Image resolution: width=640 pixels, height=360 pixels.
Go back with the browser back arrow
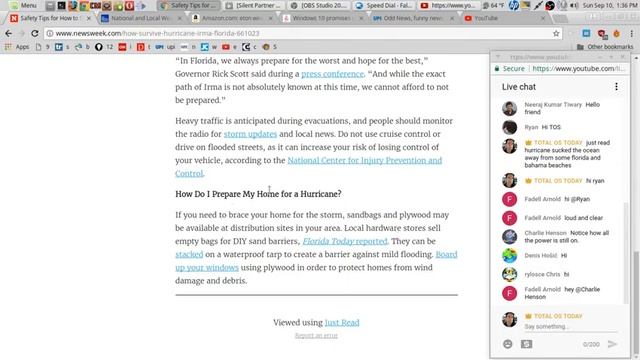coord(9,33)
